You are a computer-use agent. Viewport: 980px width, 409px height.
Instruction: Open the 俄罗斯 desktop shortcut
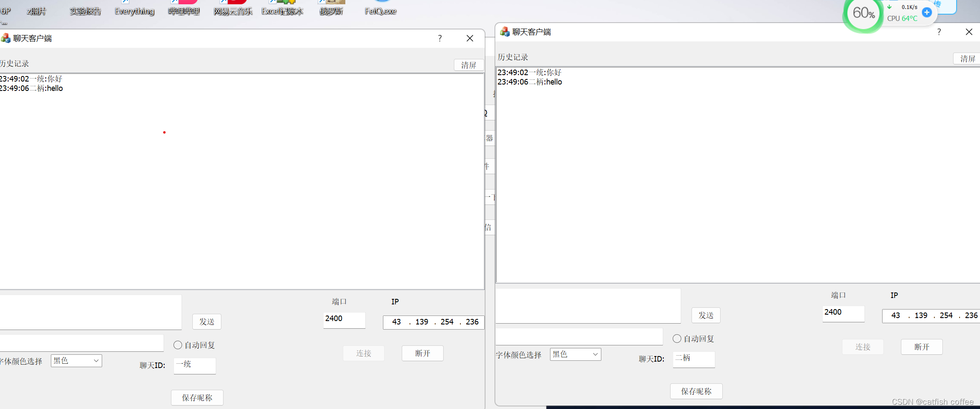(x=332, y=8)
